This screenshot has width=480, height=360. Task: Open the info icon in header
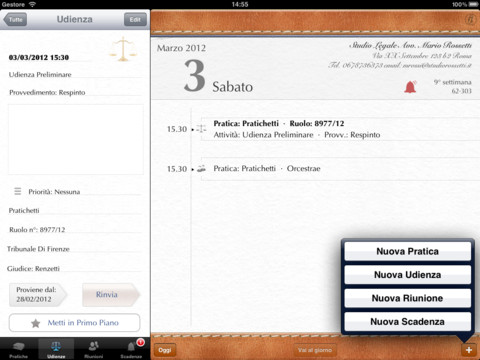(470, 19)
